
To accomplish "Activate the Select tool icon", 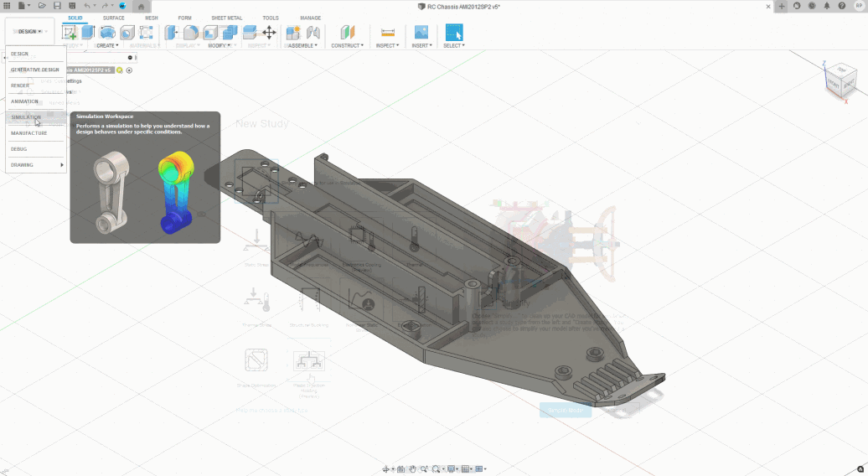I will tap(453, 33).
